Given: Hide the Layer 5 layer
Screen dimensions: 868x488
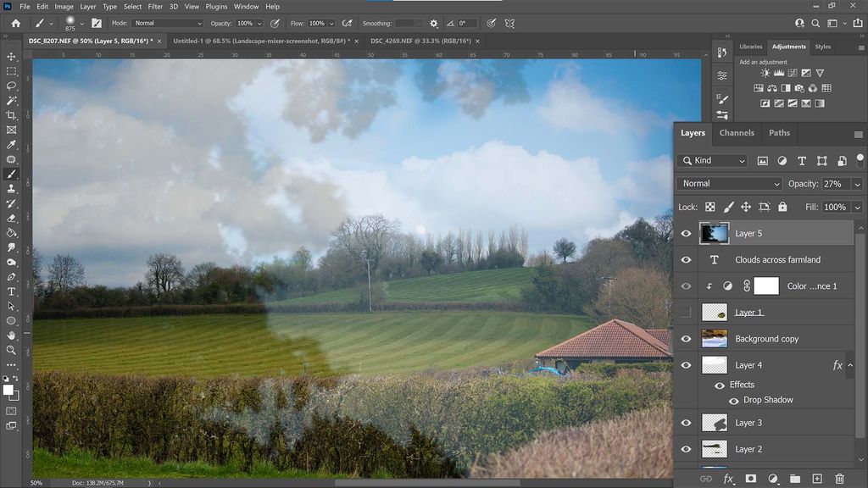Looking at the screenshot, I should pyautogui.click(x=687, y=233).
